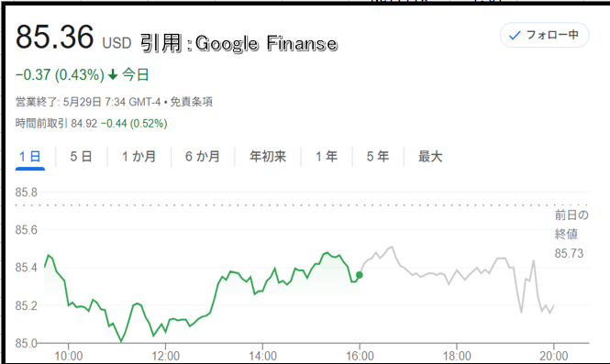
Task: Switch chart to 1年 range
Action: 327,157
